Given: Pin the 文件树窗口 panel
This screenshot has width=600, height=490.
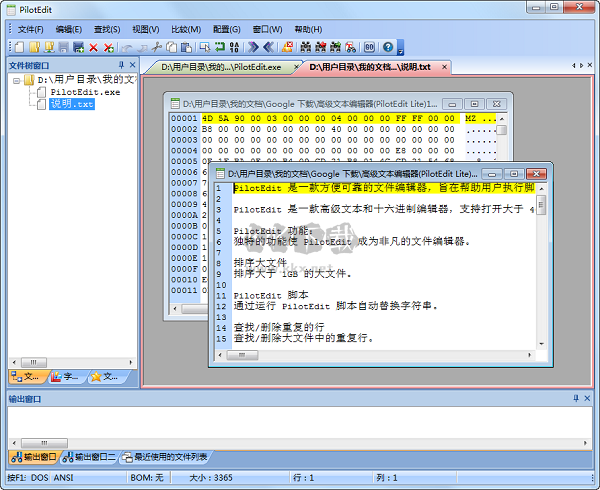Looking at the screenshot, I should click(x=121, y=65).
